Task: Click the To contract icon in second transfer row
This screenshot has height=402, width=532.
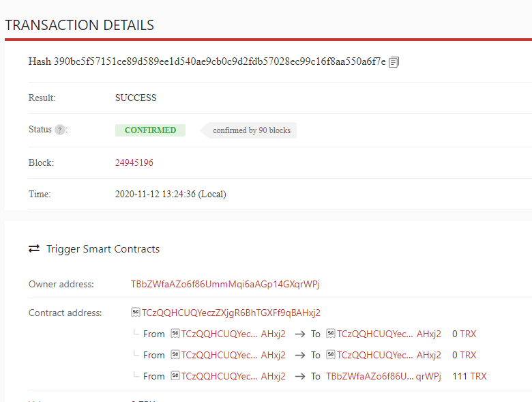Action: click(x=331, y=355)
